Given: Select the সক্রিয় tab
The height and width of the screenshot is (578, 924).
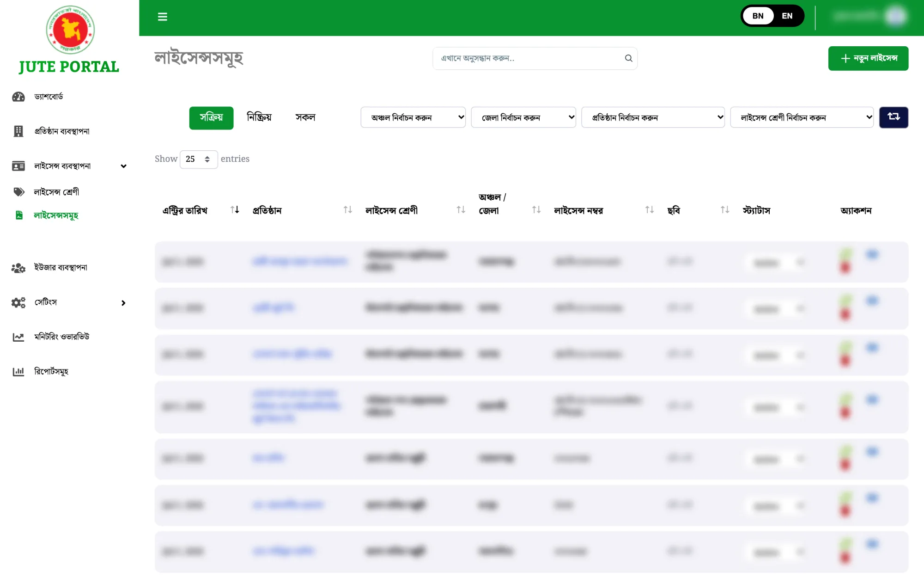Looking at the screenshot, I should coord(211,118).
